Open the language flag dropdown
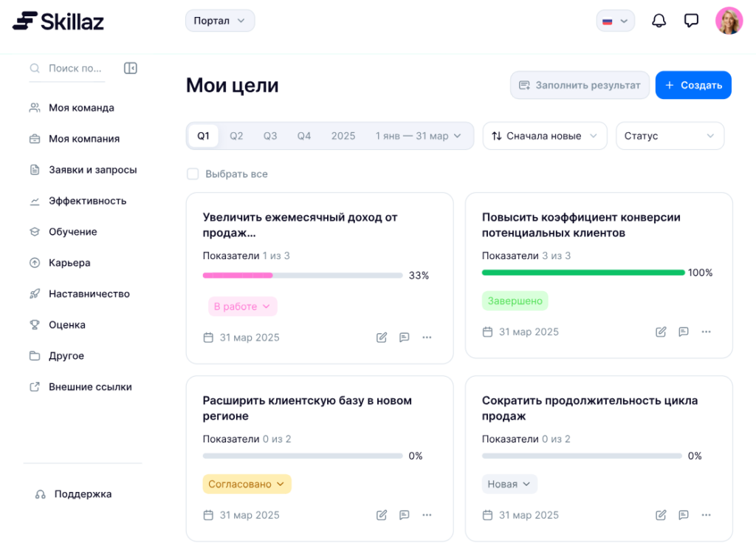This screenshot has height=551, width=756. [615, 21]
